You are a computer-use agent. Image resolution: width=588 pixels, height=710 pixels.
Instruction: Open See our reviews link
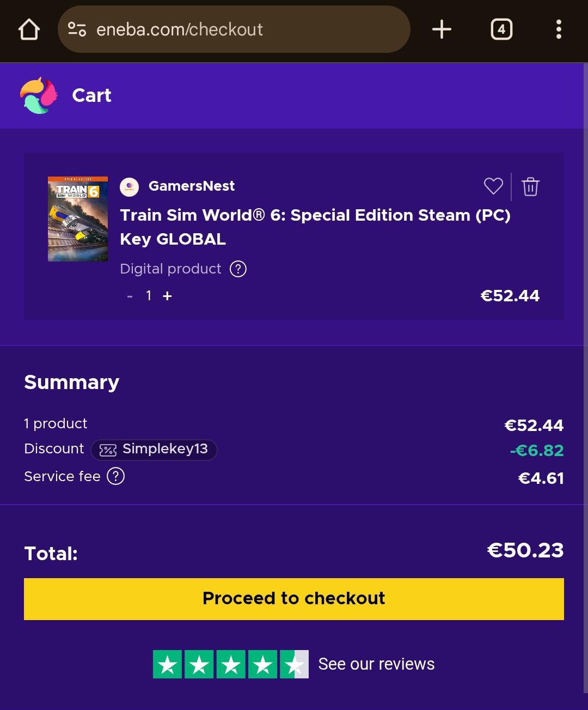[376, 664]
